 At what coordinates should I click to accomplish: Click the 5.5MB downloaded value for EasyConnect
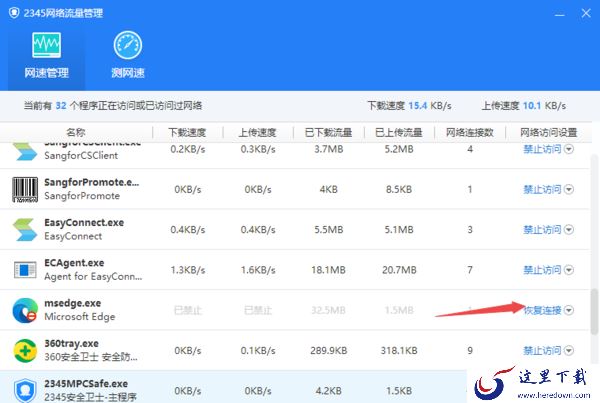[x=328, y=230]
